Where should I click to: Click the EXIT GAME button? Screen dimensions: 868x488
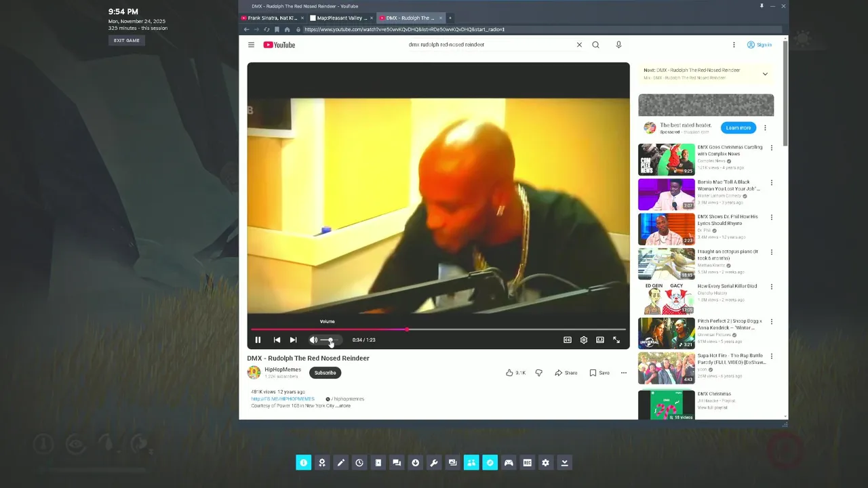(127, 41)
